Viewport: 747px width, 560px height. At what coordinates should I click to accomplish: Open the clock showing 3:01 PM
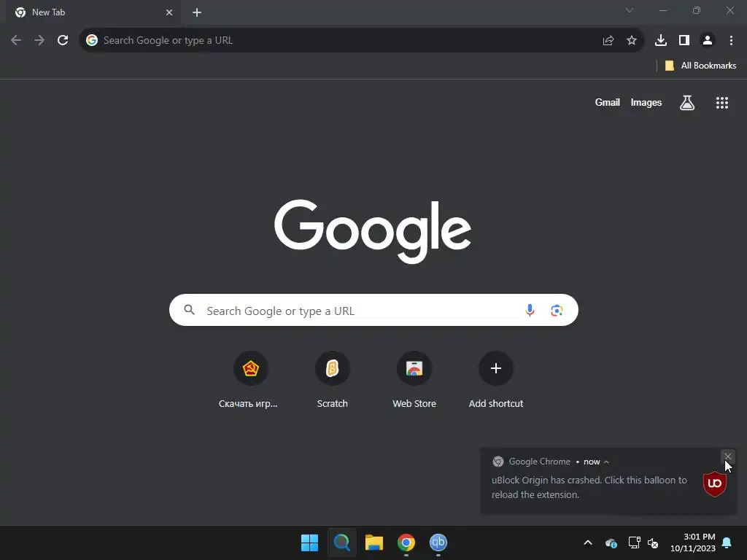[693, 542]
